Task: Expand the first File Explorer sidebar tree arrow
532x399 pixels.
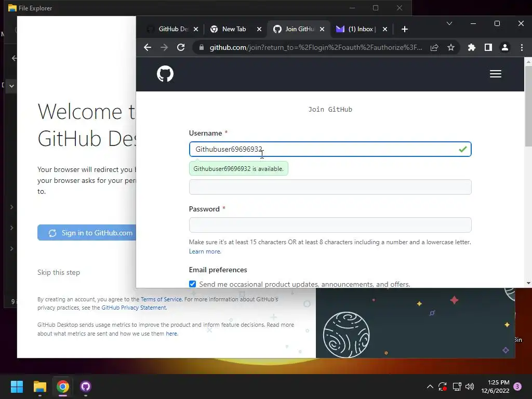Action: [11, 207]
